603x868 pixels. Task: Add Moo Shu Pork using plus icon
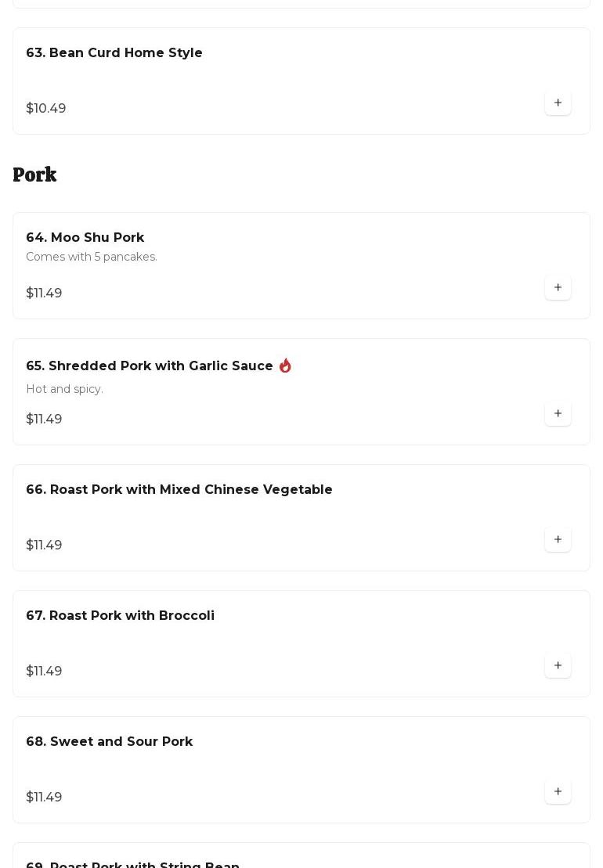[558, 287]
